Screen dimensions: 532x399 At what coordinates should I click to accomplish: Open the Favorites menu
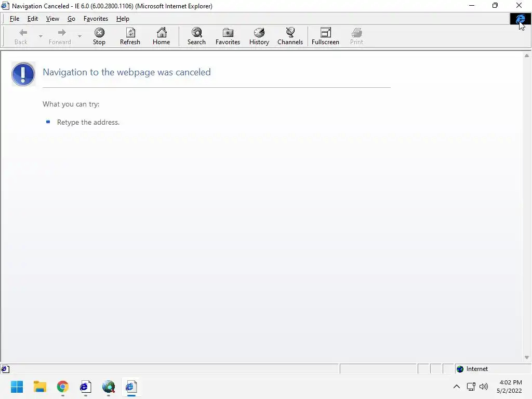pyautogui.click(x=96, y=19)
